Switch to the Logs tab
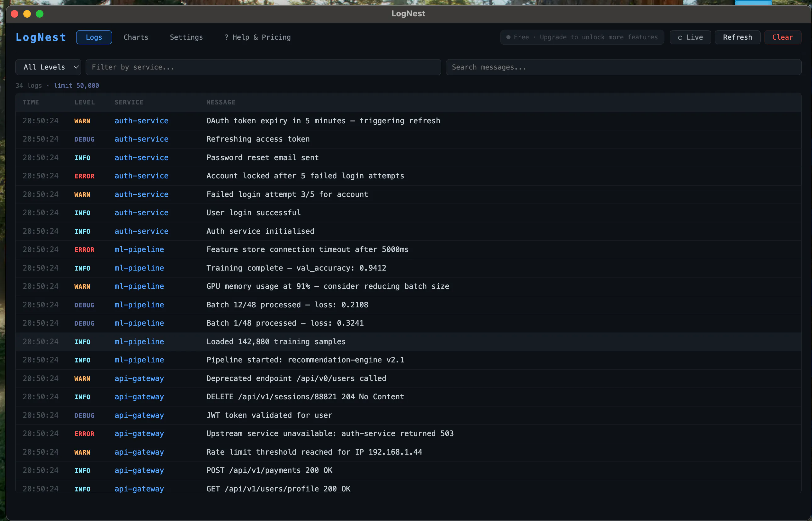This screenshot has height=521, width=812. 94,37
